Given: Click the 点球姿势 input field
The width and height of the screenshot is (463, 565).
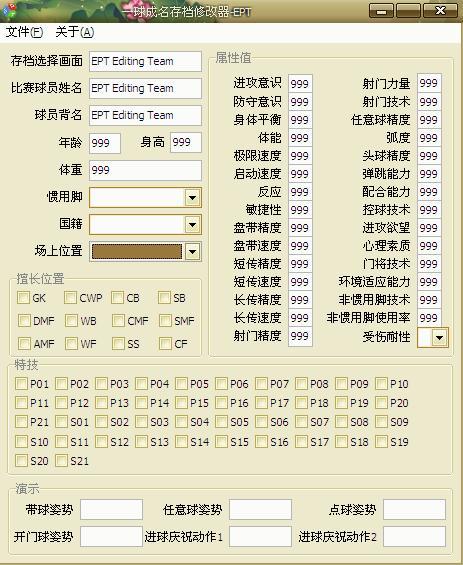Looking at the screenshot, I should click(414, 509).
